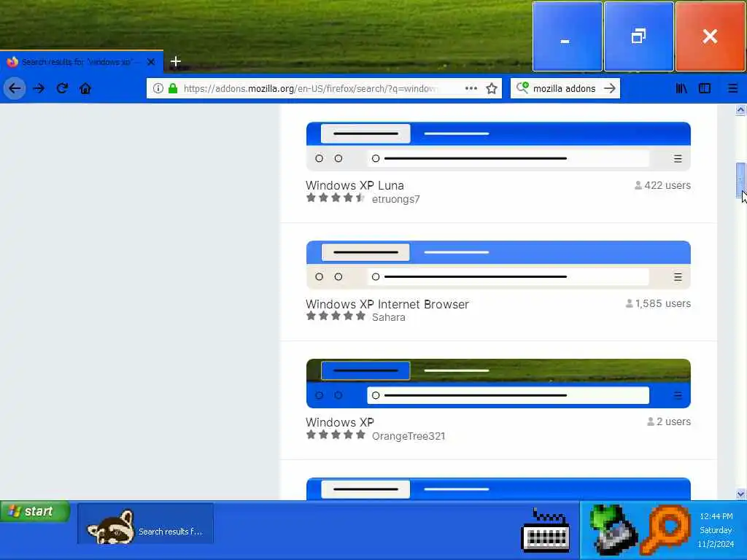Restore down the browser window
This screenshot has width=747, height=560.
point(639,36)
